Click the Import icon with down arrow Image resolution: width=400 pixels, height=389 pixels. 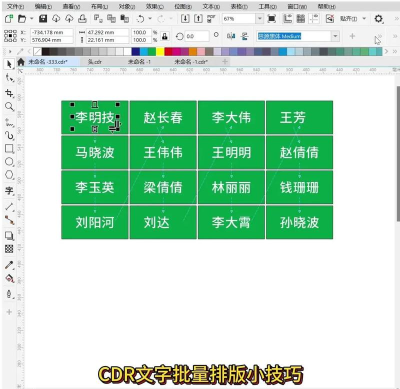click(x=185, y=19)
